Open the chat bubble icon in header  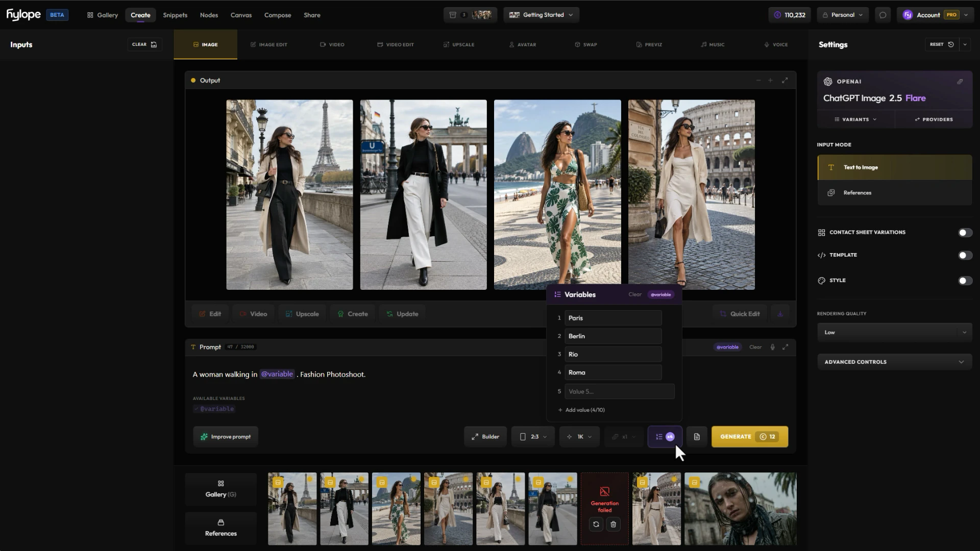pyautogui.click(x=883, y=15)
